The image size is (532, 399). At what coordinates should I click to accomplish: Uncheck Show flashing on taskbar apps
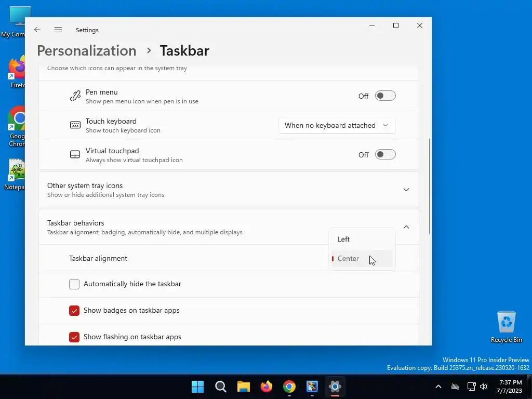point(74,337)
